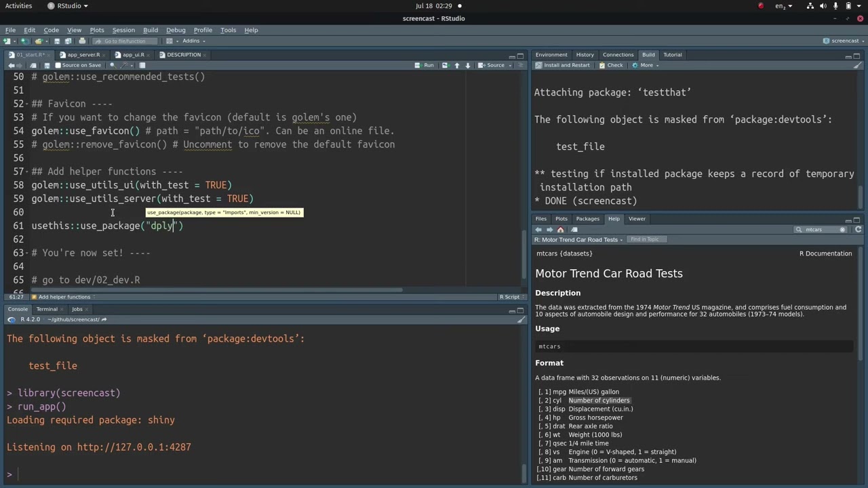Open the Motor Trend Car Road Tests topic dropdown

point(578,240)
